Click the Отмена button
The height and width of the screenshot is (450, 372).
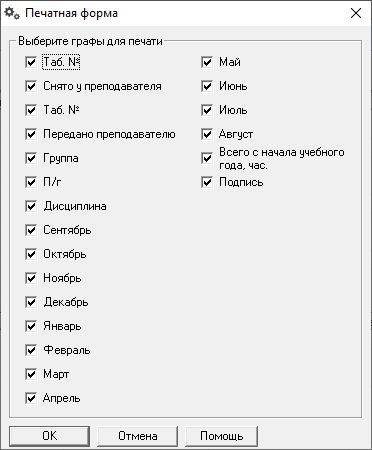137,436
